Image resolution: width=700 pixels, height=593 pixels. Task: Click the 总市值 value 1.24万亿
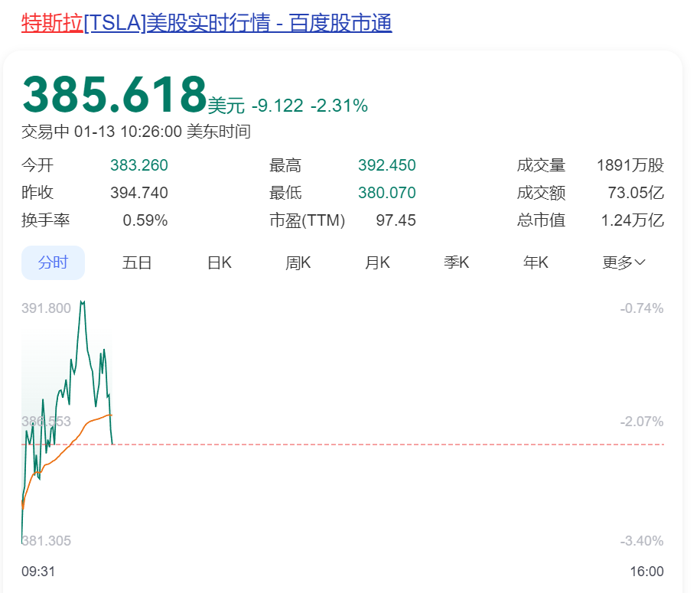(x=632, y=220)
